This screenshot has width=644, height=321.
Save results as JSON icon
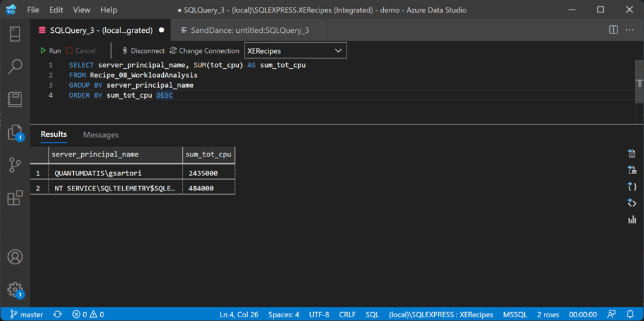click(x=631, y=187)
